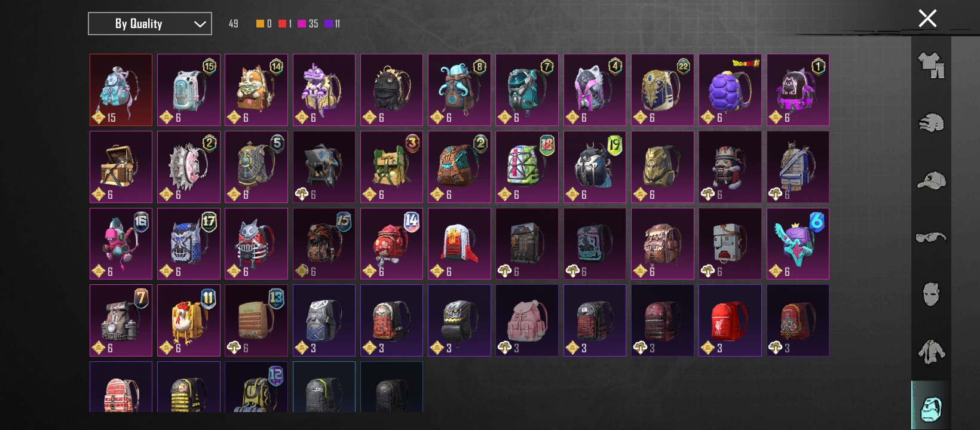Select the purple turtle shell backpack

point(730,90)
